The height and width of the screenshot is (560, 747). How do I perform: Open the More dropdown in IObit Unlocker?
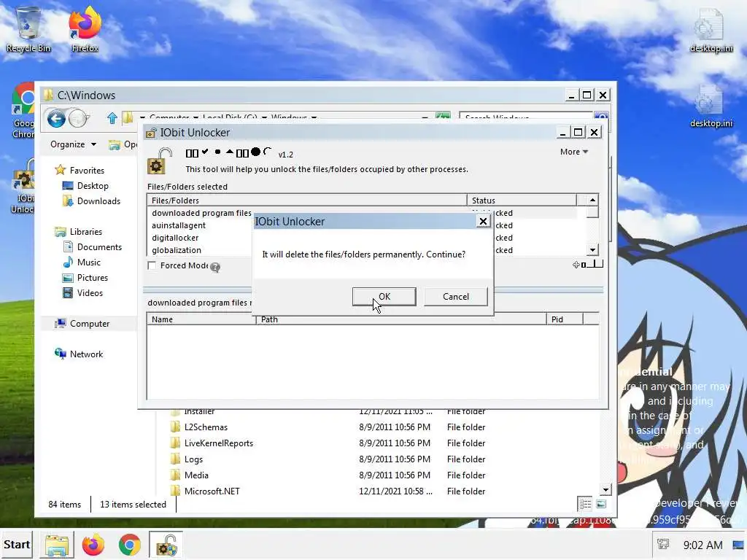(574, 152)
